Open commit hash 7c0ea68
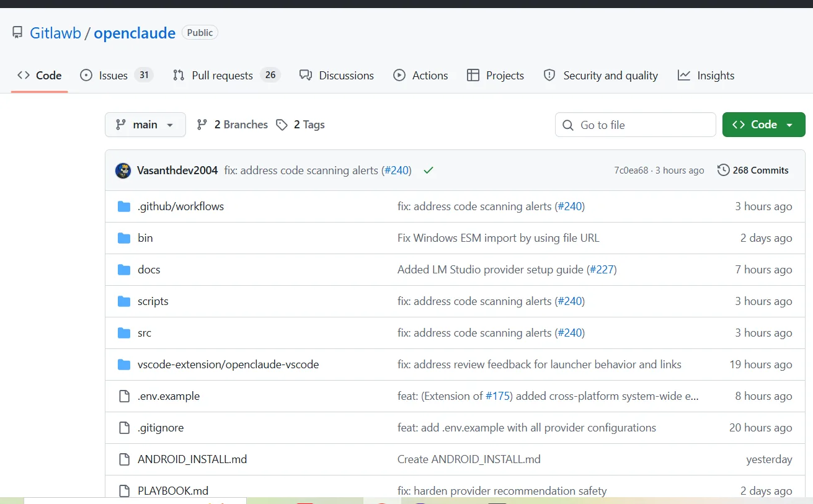 631,170
